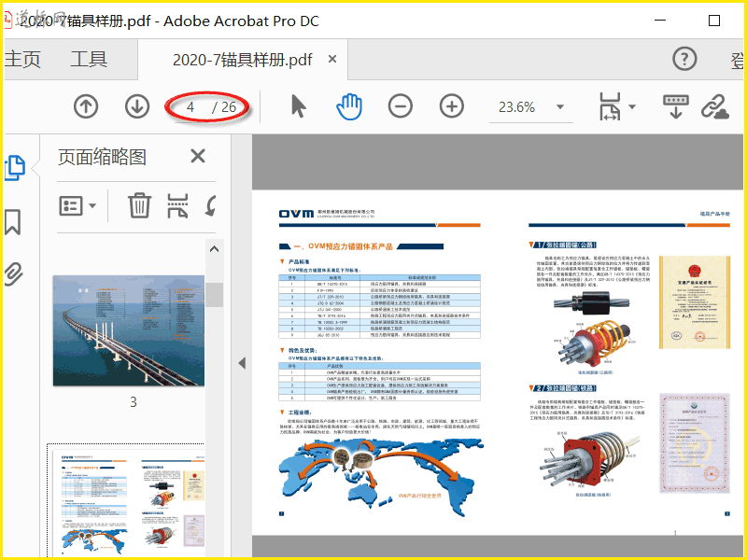Expand the page fit options arrow

[632, 106]
